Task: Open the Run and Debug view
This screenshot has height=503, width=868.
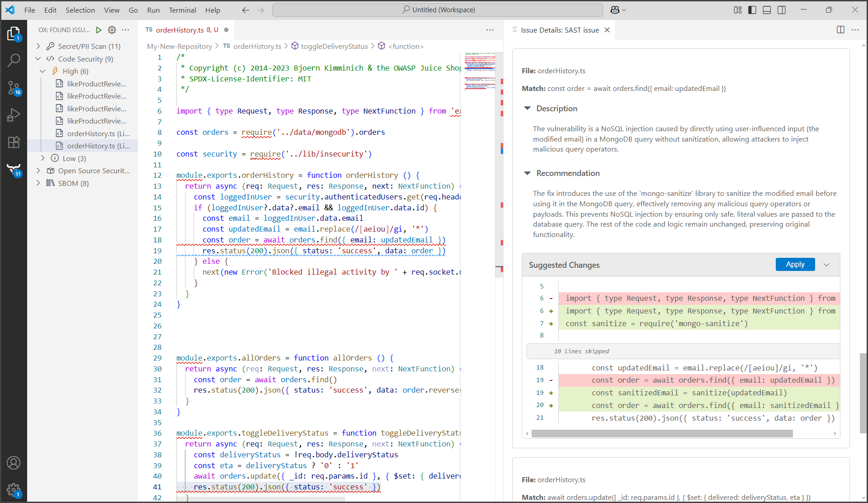Action: pos(14,115)
